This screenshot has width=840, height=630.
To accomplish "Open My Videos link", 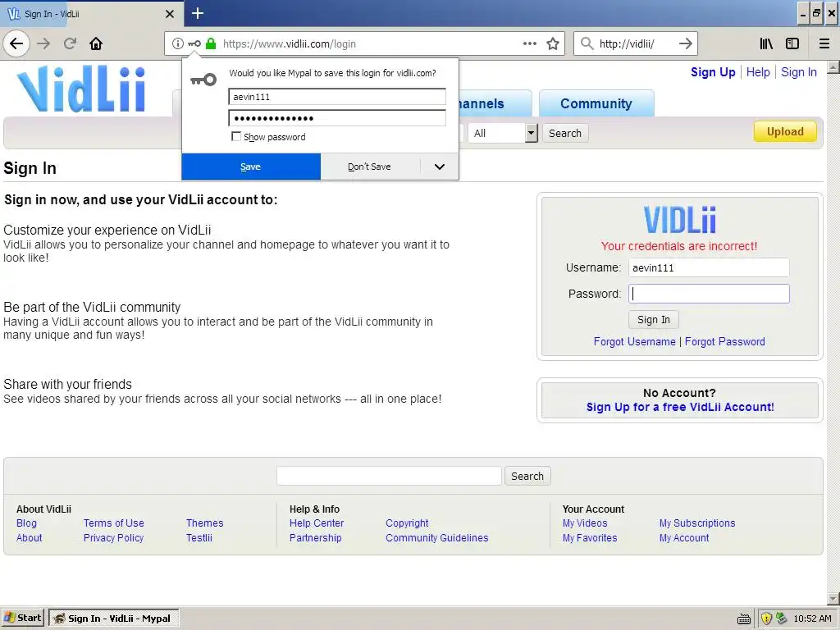I will (585, 523).
